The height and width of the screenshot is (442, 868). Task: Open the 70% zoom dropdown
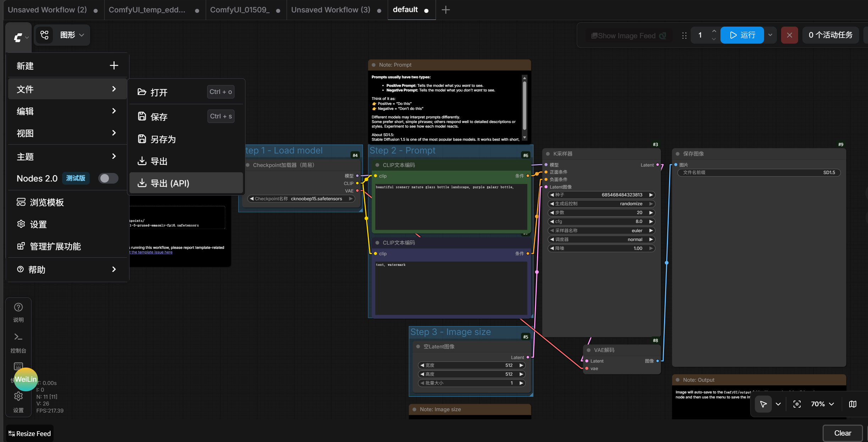point(823,404)
